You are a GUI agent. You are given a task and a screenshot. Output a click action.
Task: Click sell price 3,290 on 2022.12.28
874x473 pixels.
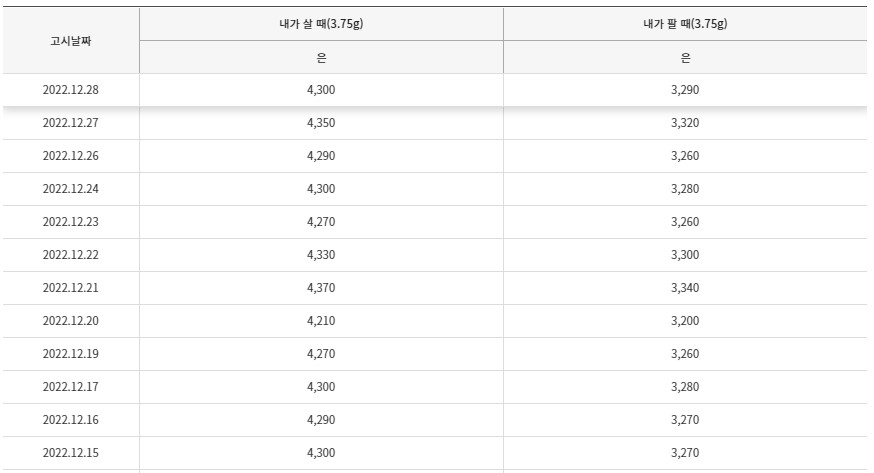pyautogui.click(x=685, y=90)
